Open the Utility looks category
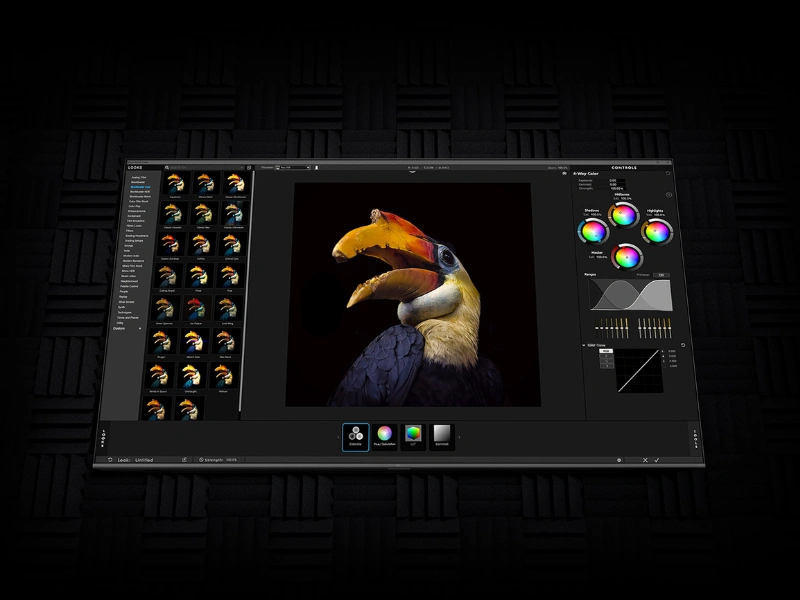Image resolution: width=800 pixels, height=600 pixels. click(120, 323)
